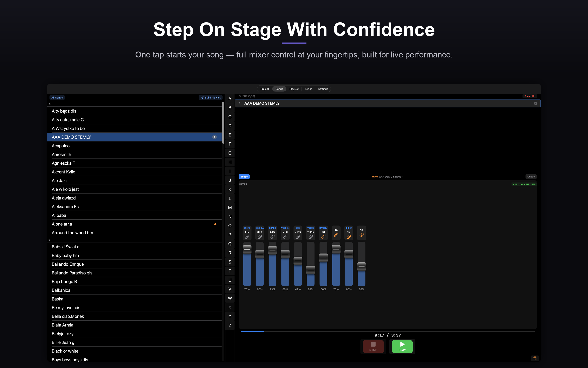Toggle the link icon on BRASS 5+6 channel
Image resolution: width=588 pixels, height=368 pixels.
(x=272, y=237)
